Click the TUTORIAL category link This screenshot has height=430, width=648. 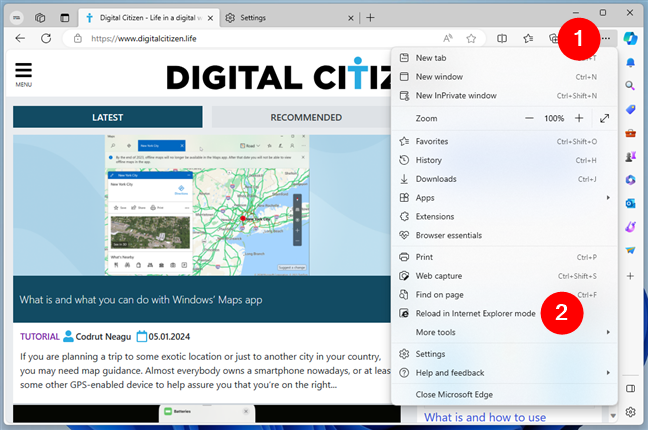click(x=40, y=337)
